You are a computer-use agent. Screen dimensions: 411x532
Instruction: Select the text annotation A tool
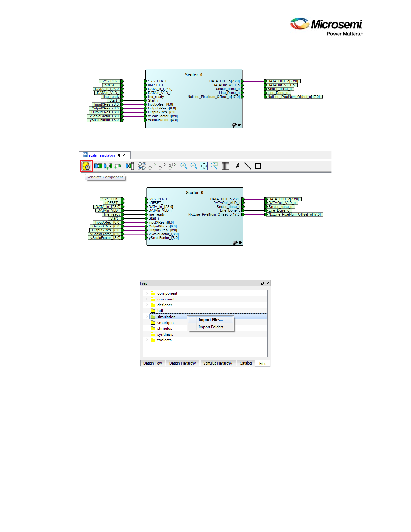[x=238, y=166]
